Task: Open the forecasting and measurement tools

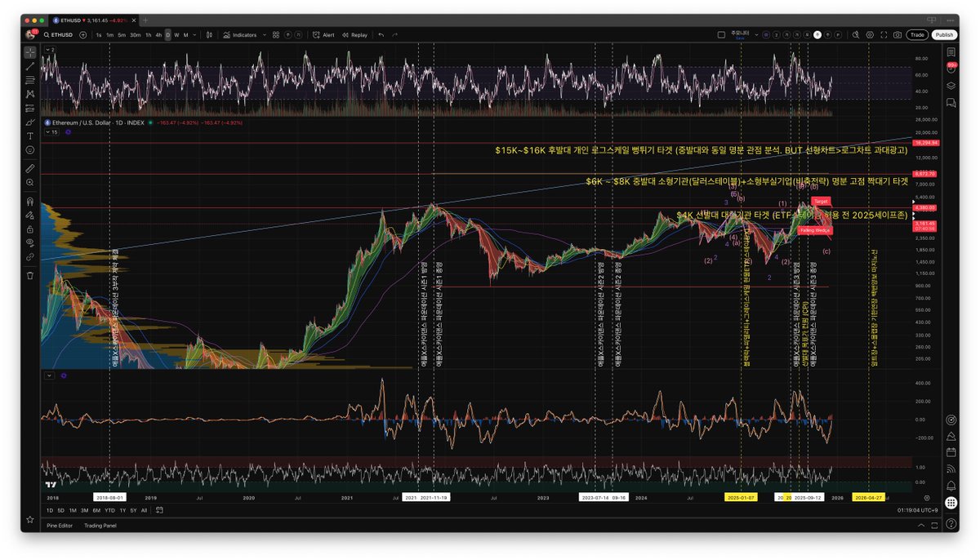Action: click(30, 109)
